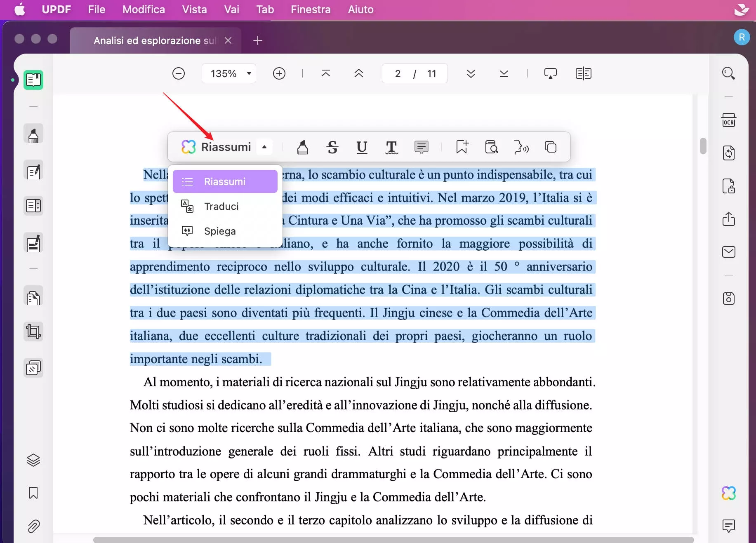Click the vertical scrollbar thumb

(703, 146)
